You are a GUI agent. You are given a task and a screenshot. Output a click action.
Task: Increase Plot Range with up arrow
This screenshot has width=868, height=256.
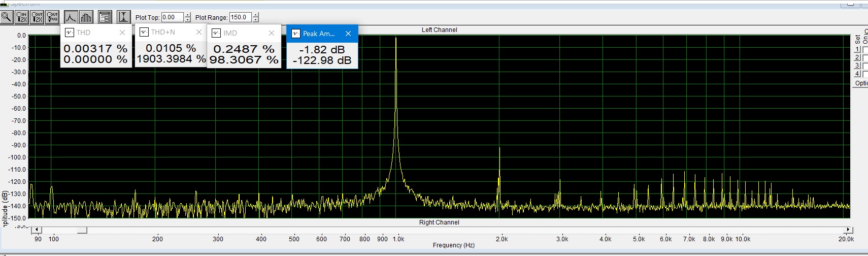255,15
